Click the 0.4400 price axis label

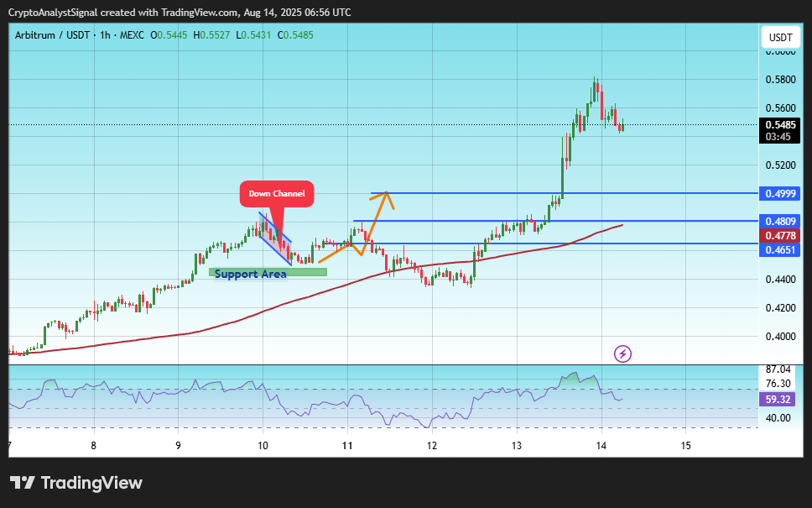coord(780,280)
